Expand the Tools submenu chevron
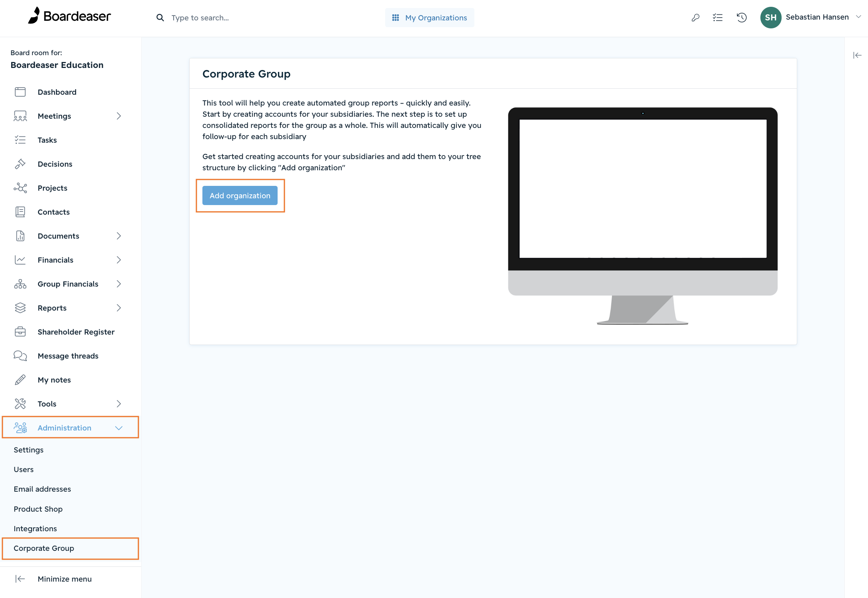 pyautogui.click(x=119, y=404)
